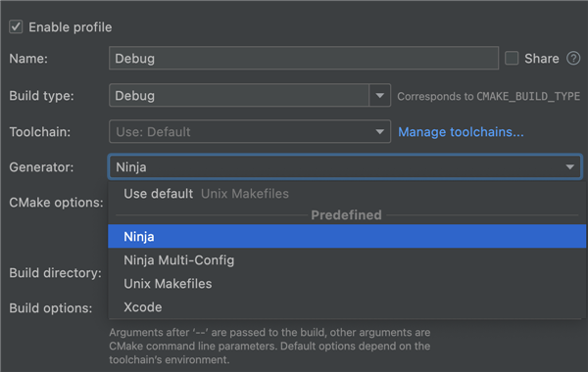Choose Ninja Multi-Config generator
The image size is (588, 372).
click(x=347, y=260)
